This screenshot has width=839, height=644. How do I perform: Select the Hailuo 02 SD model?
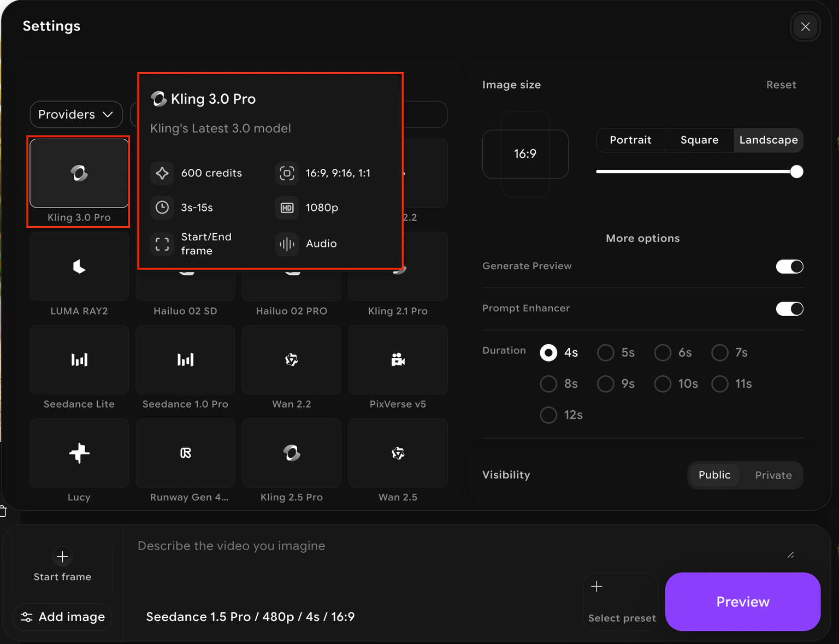point(185,285)
